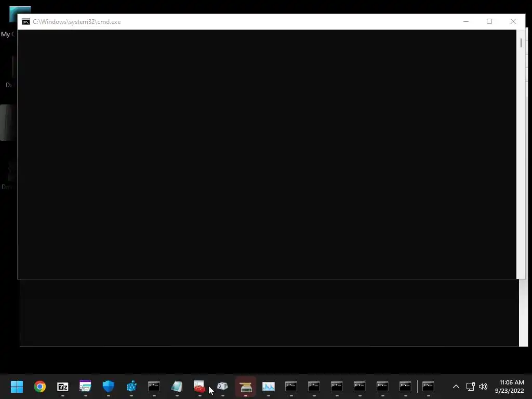Click inside the cmd.exe console area
The image size is (532, 399).
point(267,154)
